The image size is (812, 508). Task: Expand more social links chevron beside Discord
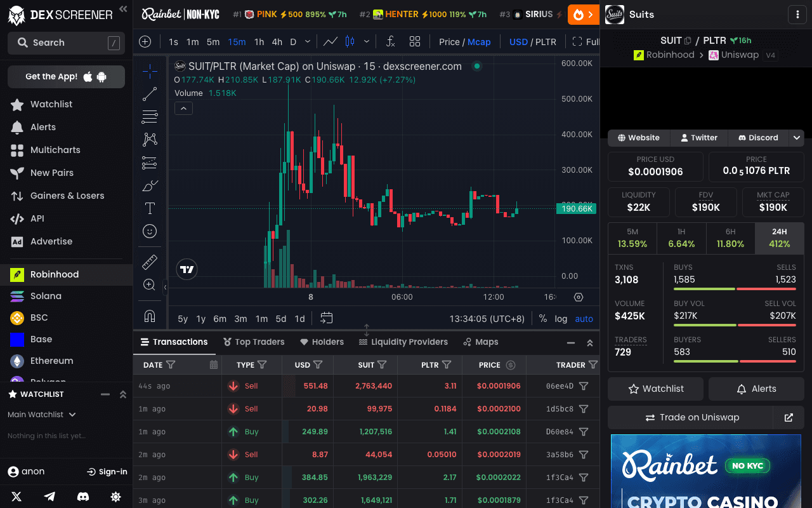coord(796,138)
